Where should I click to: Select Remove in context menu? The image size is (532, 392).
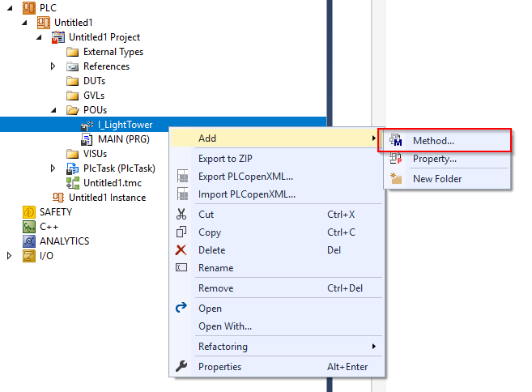pyautogui.click(x=277, y=288)
